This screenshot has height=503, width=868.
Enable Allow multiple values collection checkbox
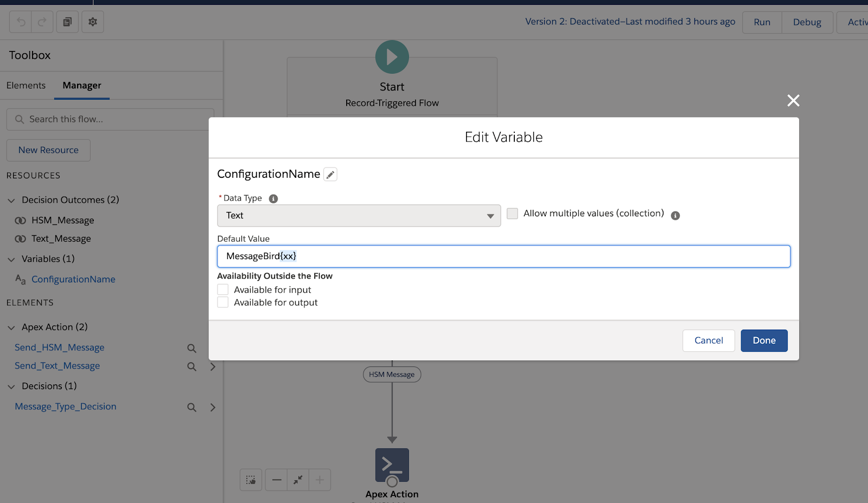tap(512, 214)
